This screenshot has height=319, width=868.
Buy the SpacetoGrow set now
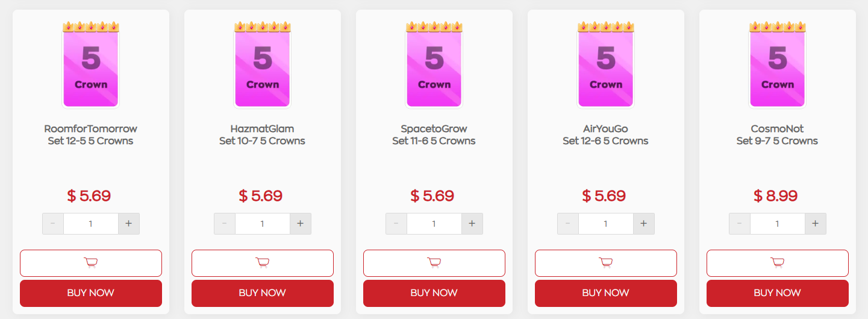434,293
